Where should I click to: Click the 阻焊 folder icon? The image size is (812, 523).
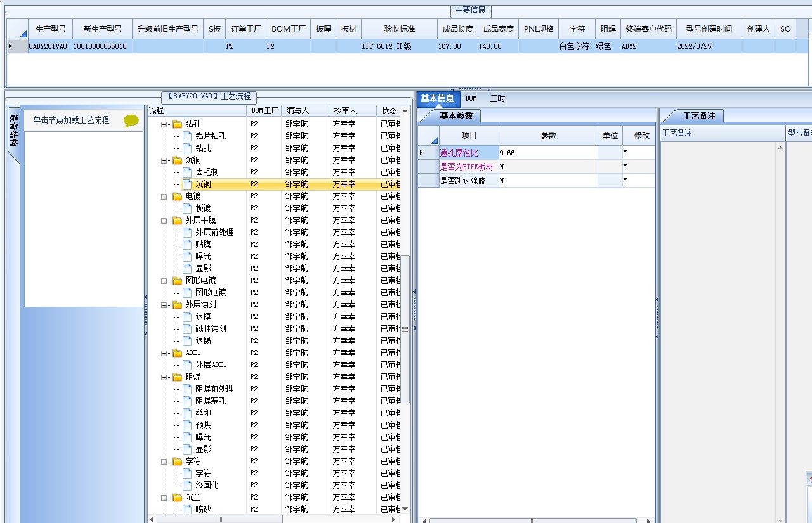pyautogui.click(x=177, y=377)
